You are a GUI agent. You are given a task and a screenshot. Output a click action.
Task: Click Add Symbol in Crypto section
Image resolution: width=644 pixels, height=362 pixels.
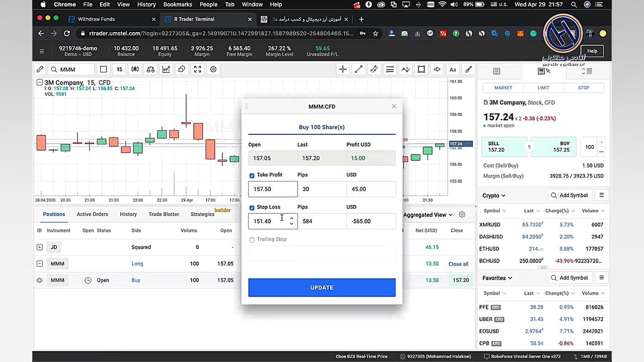[569, 195]
